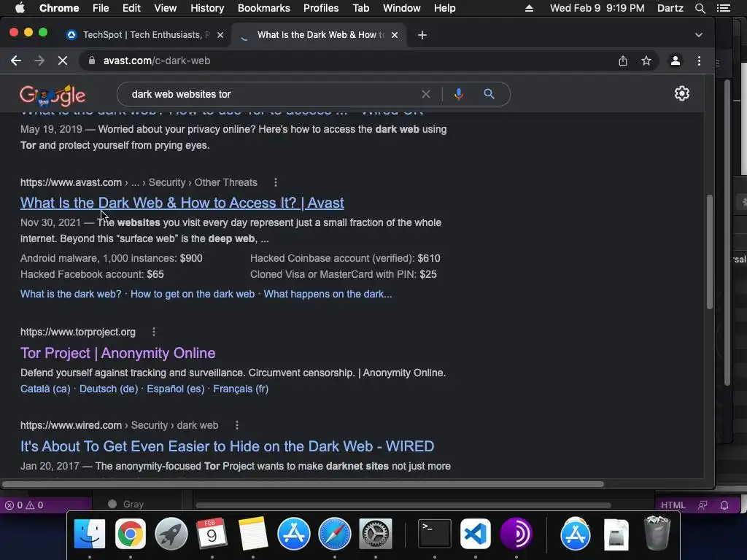Follow 'What happens on the dark...' sitelink
Screen dimensions: 747x560
[x=328, y=294]
